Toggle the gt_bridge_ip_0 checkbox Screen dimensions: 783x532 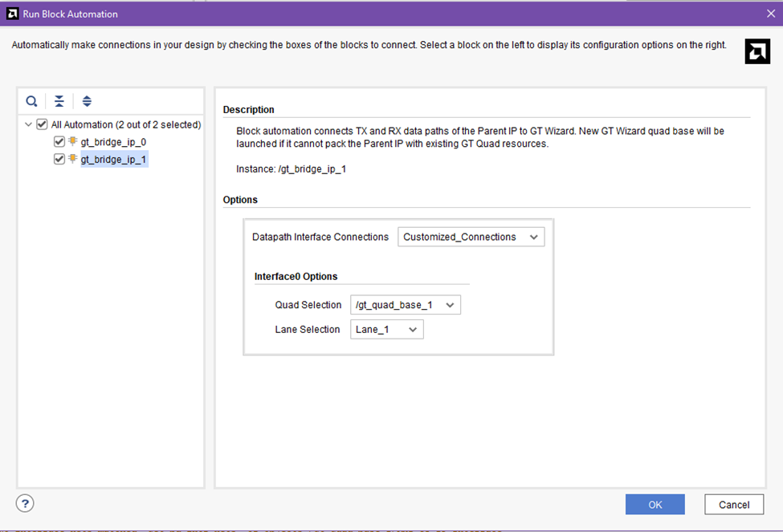click(x=59, y=142)
